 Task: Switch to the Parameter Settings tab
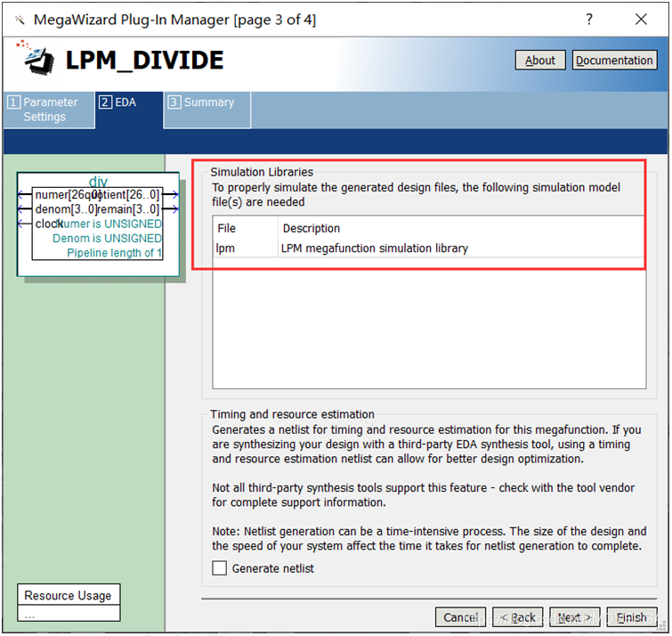[48, 110]
